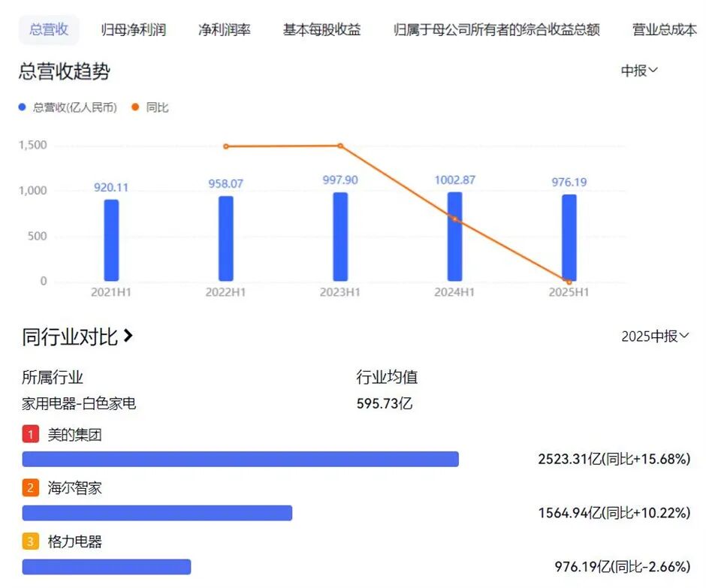Select the 营业总成本 tab
The width and height of the screenshot is (706, 588).
pyautogui.click(x=664, y=29)
